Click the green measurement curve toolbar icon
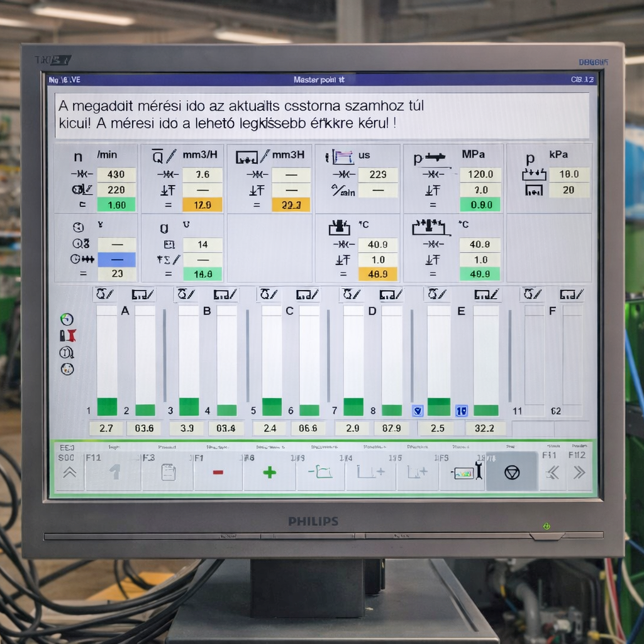Screen dimensions: 644x644 (320, 472)
